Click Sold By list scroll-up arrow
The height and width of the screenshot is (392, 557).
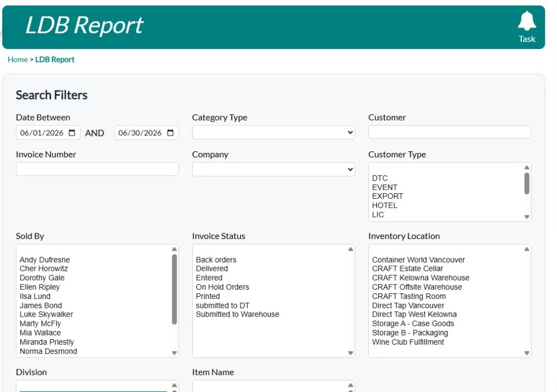174,249
